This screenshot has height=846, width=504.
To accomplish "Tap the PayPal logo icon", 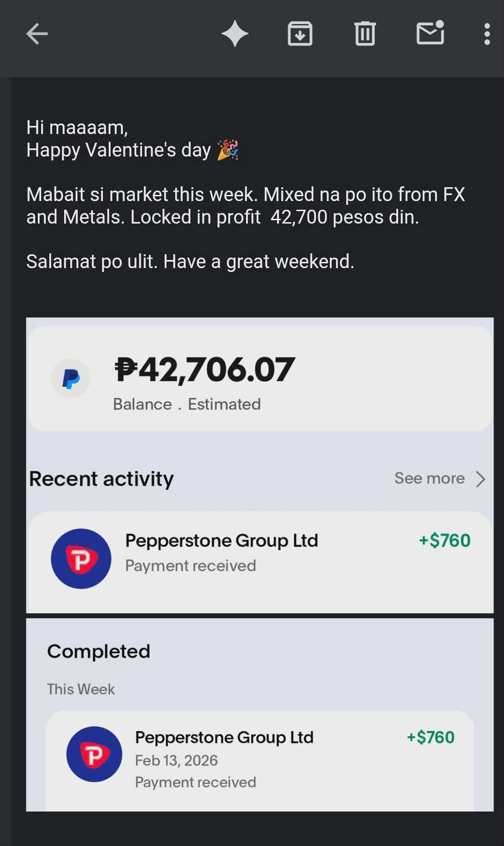I will point(71,379).
